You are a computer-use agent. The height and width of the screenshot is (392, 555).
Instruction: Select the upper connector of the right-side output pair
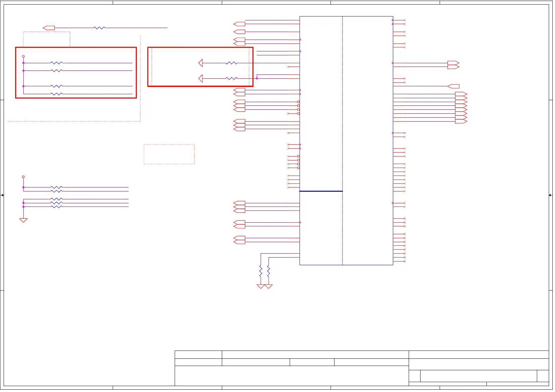(x=453, y=63)
